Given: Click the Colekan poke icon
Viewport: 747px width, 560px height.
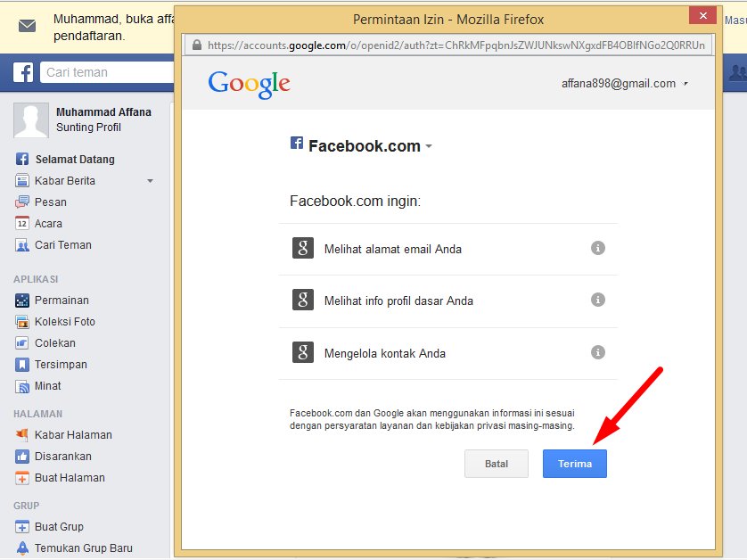Looking at the screenshot, I should coord(22,343).
